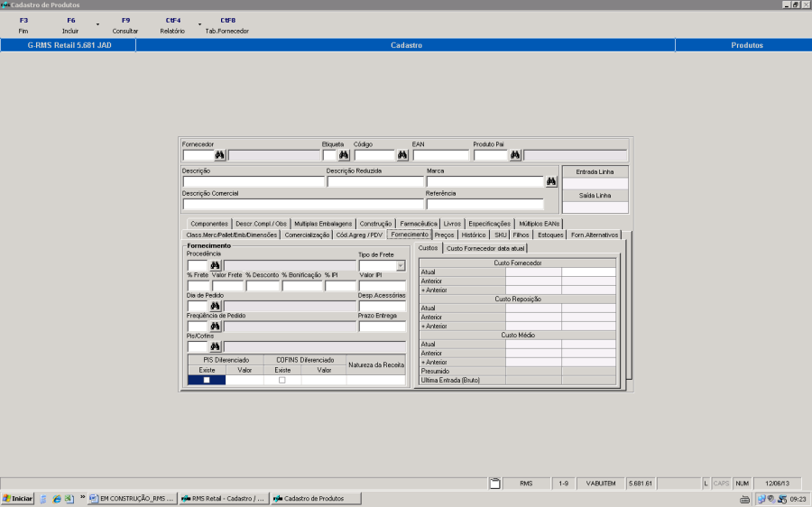Click the EAN input field
Image resolution: width=812 pixels, height=507 pixels.
(440, 155)
